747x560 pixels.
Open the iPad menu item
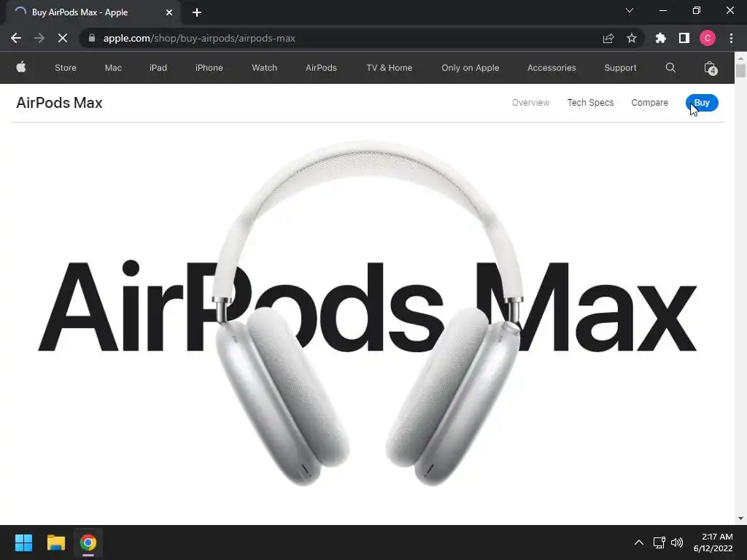pyautogui.click(x=158, y=68)
